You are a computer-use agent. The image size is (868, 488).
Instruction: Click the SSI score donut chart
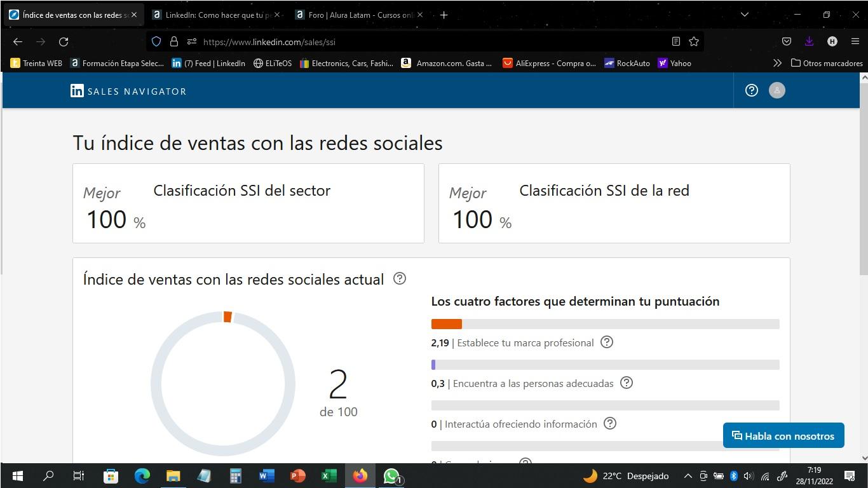tap(223, 383)
